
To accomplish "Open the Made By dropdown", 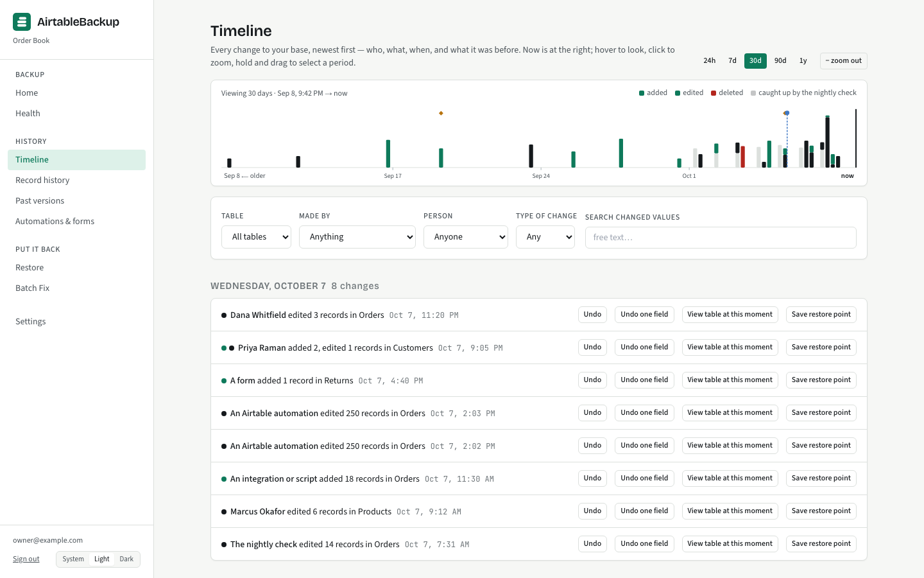I will point(357,237).
